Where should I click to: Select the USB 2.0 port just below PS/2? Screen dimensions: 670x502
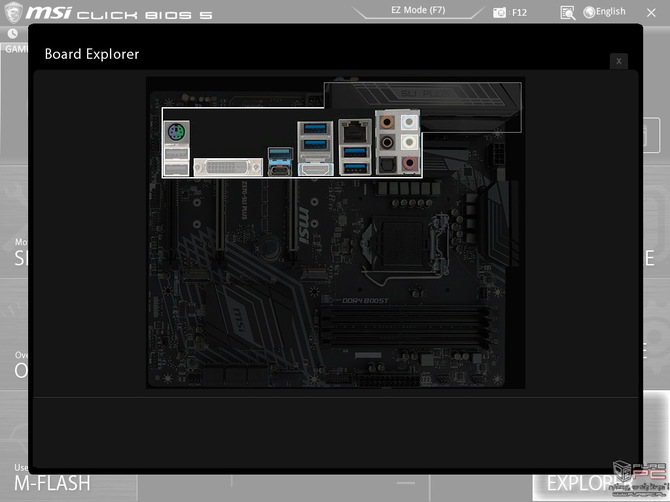pos(176,153)
